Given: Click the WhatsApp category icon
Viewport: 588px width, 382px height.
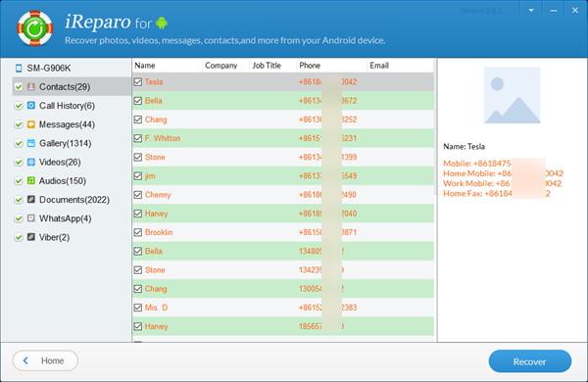Looking at the screenshot, I should pos(31,218).
